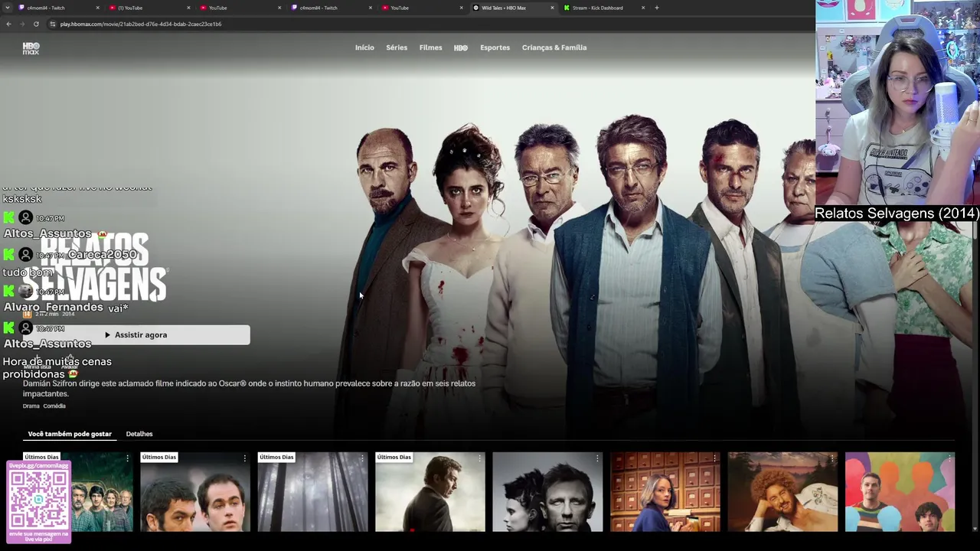980x551 pixels.
Task: Open options menu on filing drawers card
Action: pyautogui.click(x=714, y=458)
